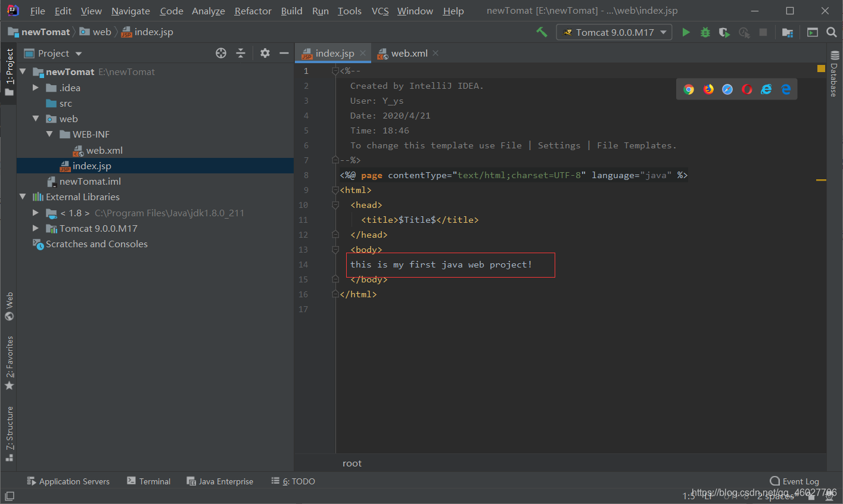Open the Favorites tool window
Image resolution: width=843 pixels, height=504 pixels.
coord(9,363)
